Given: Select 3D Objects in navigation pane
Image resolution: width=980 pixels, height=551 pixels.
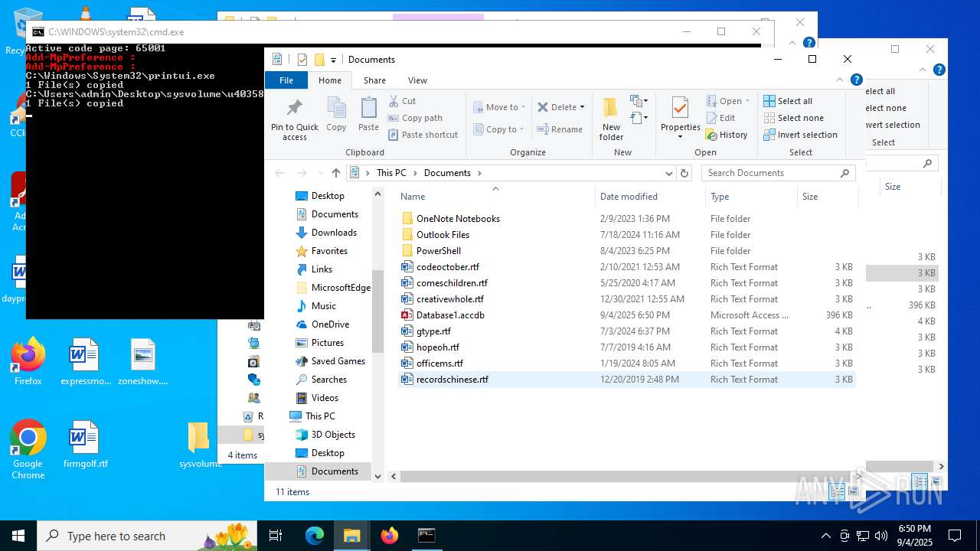Looking at the screenshot, I should pos(325,435).
